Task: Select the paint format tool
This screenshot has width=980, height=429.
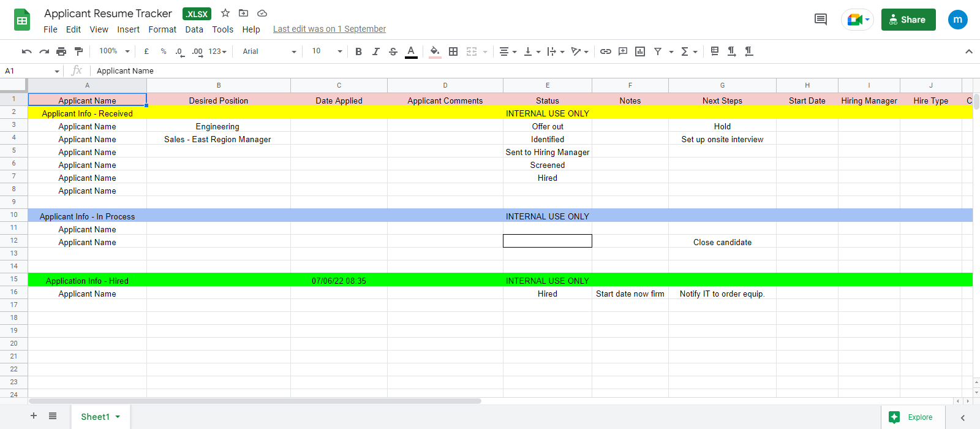Action: click(78, 51)
